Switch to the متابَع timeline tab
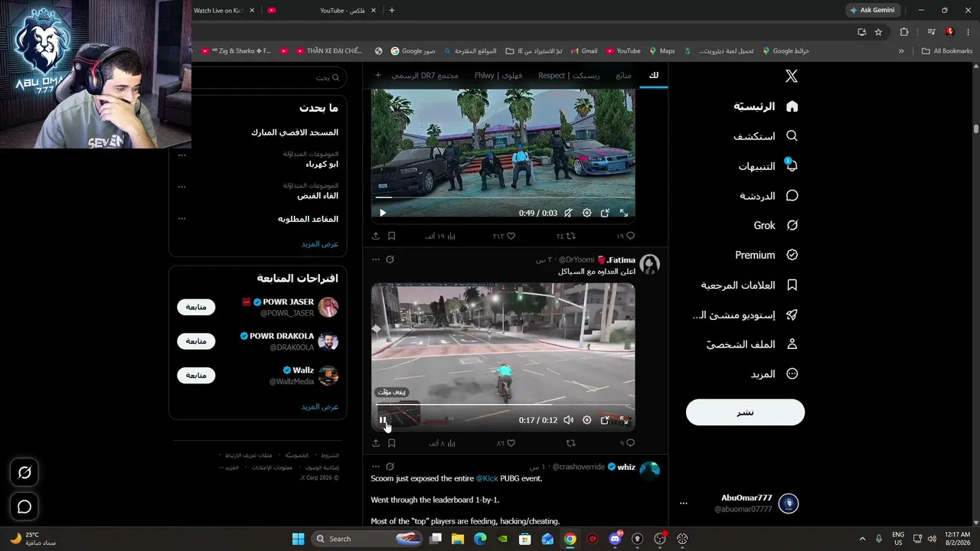980x551 pixels. [623, 76]
